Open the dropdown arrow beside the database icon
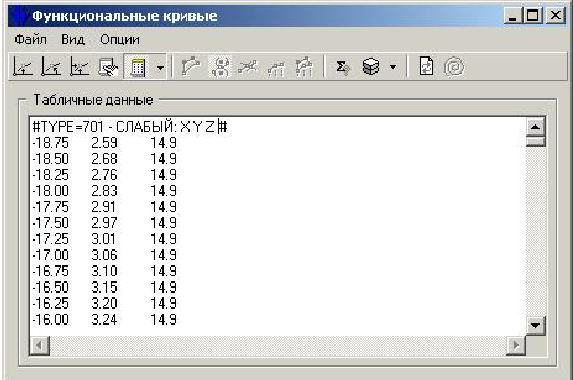Screen dimensions: 573x380 click(393, 67)
